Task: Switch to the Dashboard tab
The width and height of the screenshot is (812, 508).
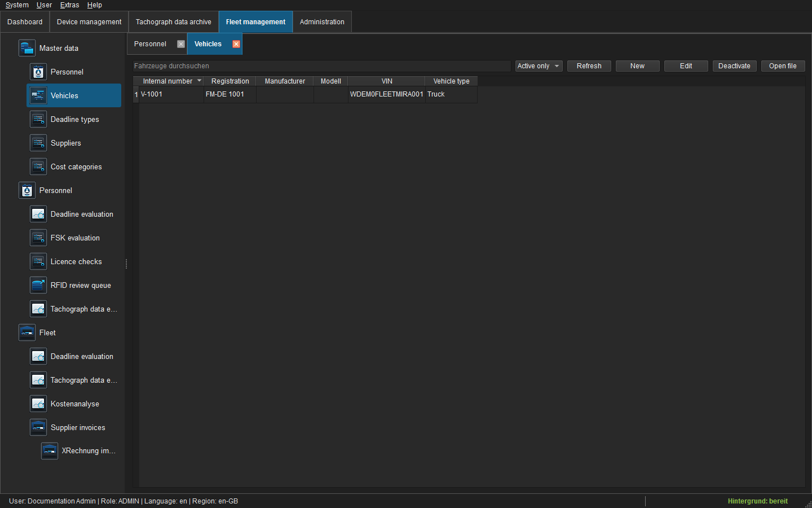Action: tap(25, 22)
